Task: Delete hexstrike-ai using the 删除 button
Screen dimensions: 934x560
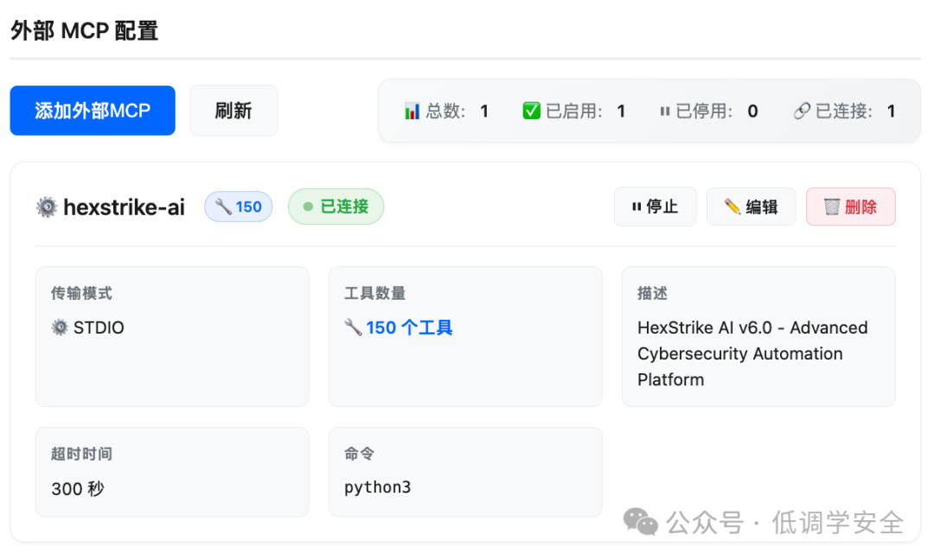Action: 851,207
